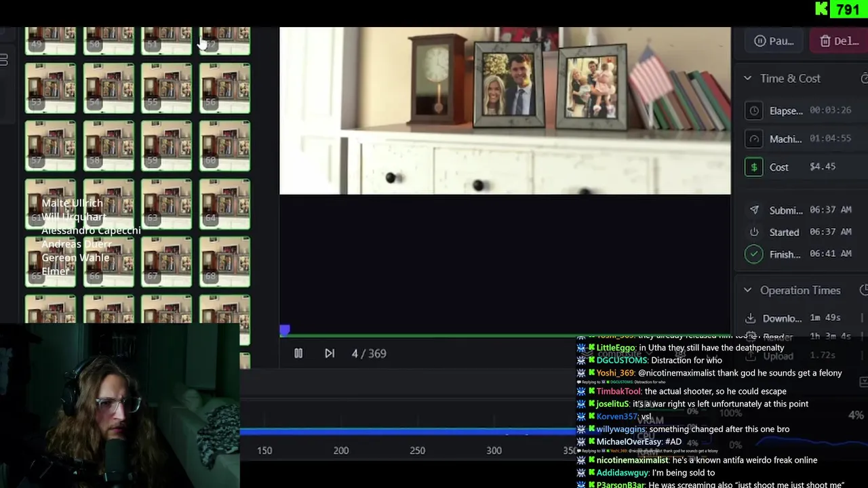
Task: Click the cost value "$4.45"
Action: click(823, 167)
